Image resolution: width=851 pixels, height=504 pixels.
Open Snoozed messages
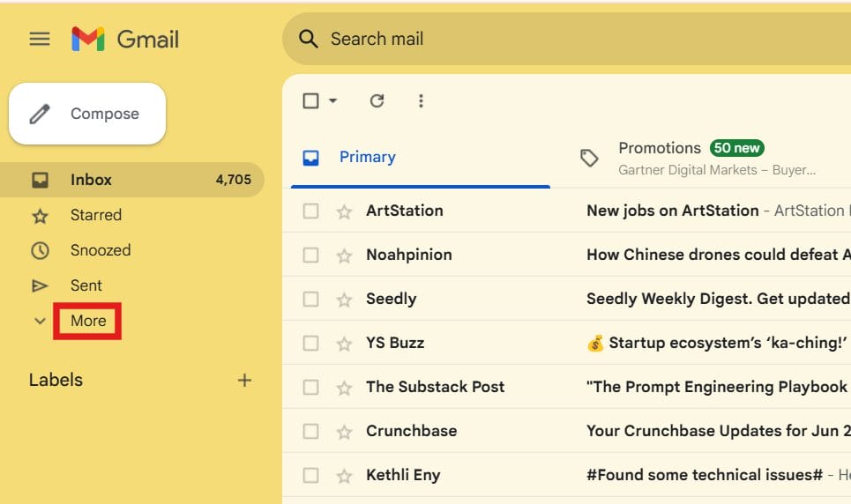[x=101, y=250]
